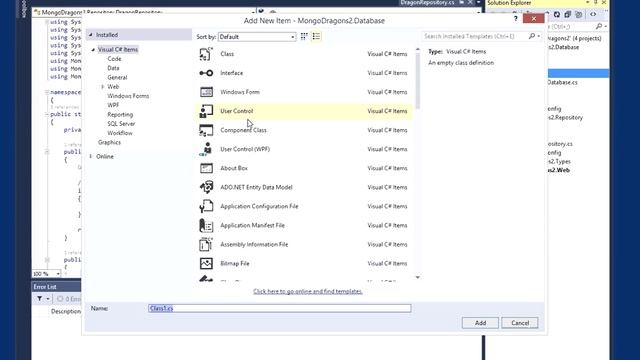Screen dimensions: 640x360
Task: Click Solution Explorer search magnifier icon
Action: [598, 27]
